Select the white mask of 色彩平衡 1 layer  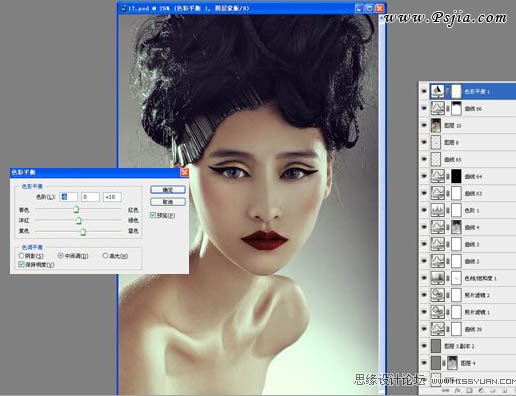(456, 91)
